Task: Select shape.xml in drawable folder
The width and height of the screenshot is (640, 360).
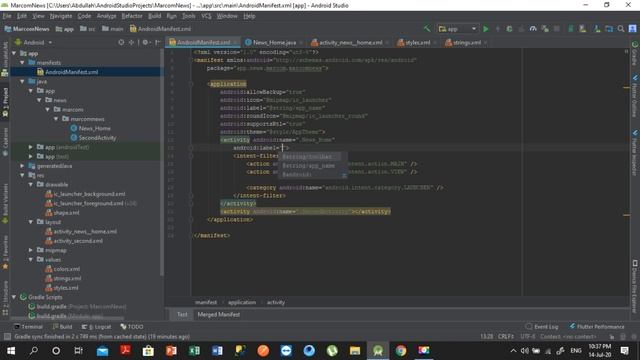Action: 66,213
